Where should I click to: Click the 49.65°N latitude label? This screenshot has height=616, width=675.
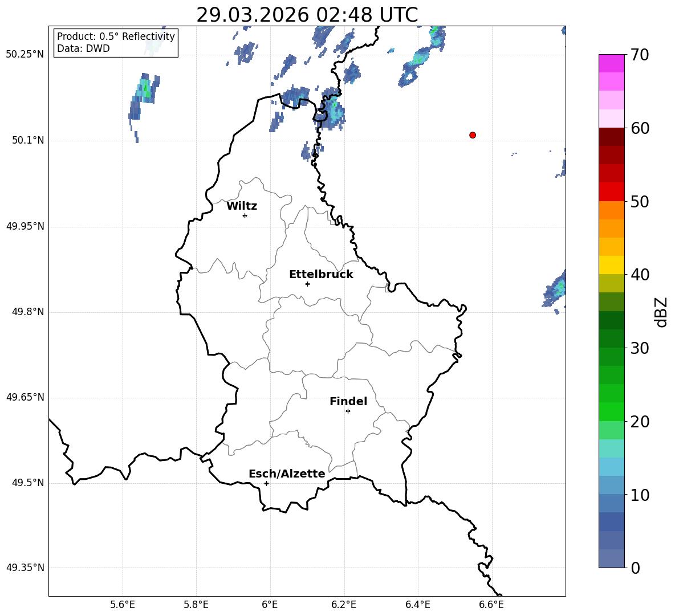pyautogui.click(x=25, y=397)
